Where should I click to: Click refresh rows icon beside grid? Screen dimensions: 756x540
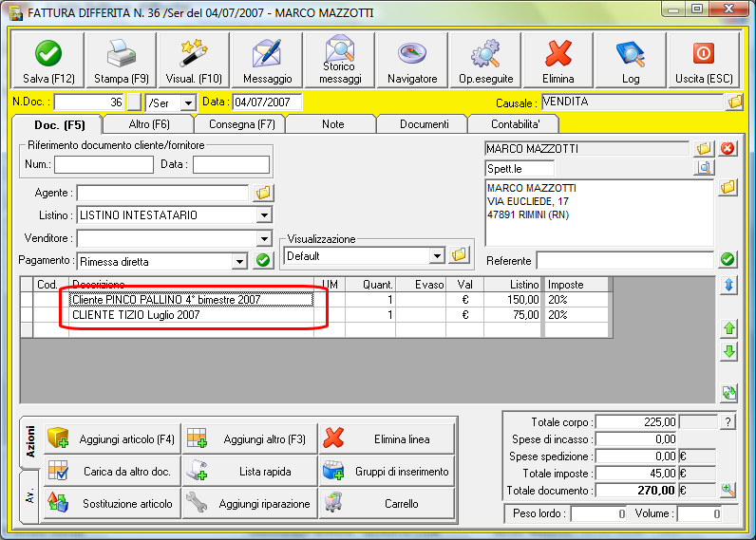coord(728,393)
